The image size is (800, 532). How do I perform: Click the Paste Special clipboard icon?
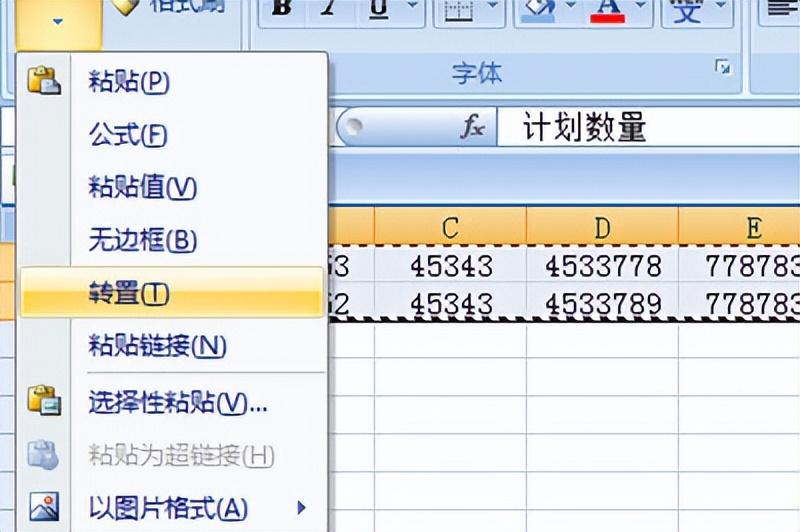[44, 400]
